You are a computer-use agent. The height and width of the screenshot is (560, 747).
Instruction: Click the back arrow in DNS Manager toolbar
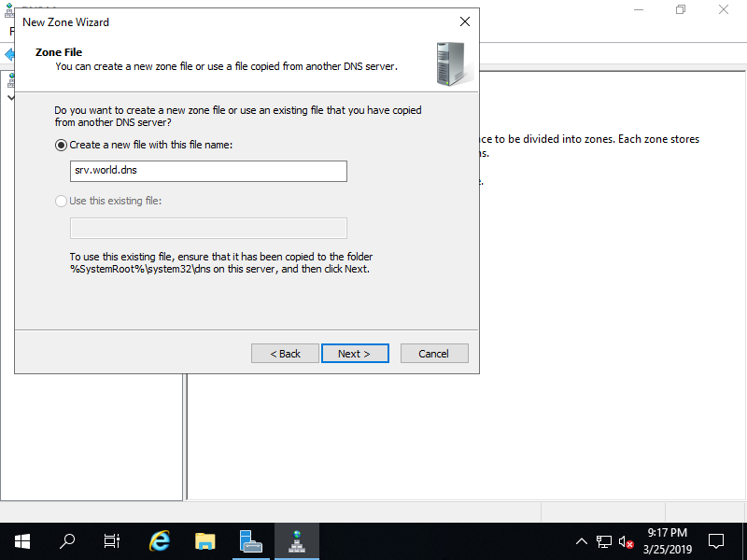click(8, 54)
